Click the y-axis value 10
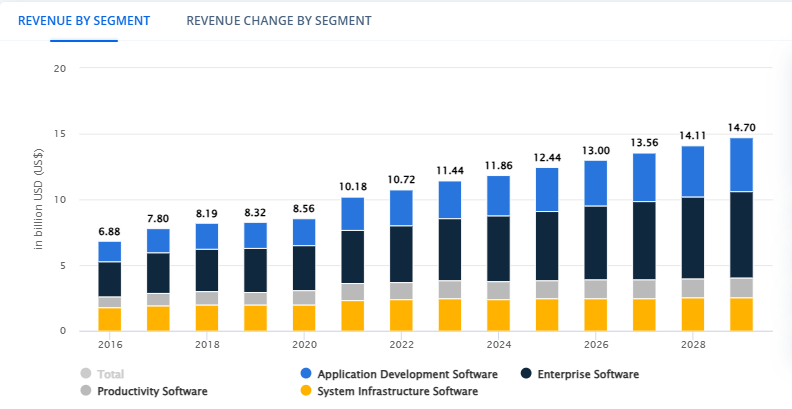This screenshot has width=792, height=409. (61, 200)
